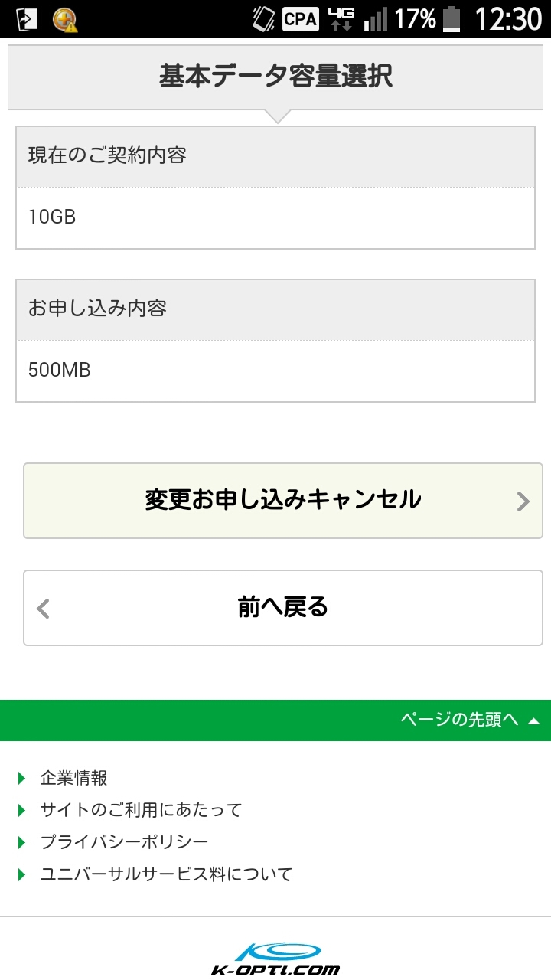551x980 pixels.
Task: Tap the right chevron on cancel button
Action: point(523,501)
